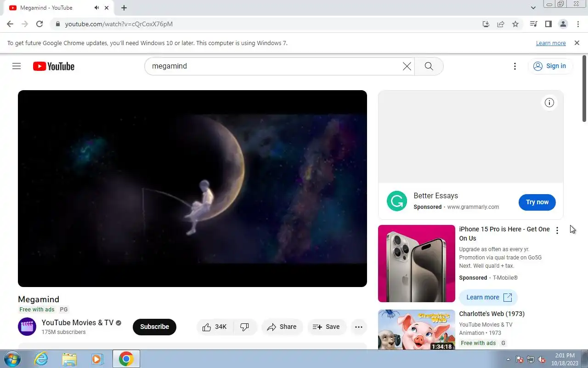This screenshot has width=588, height=368.
Task: Subscribe to YouTube Movies & TV
Action: (x=154, y=327)
